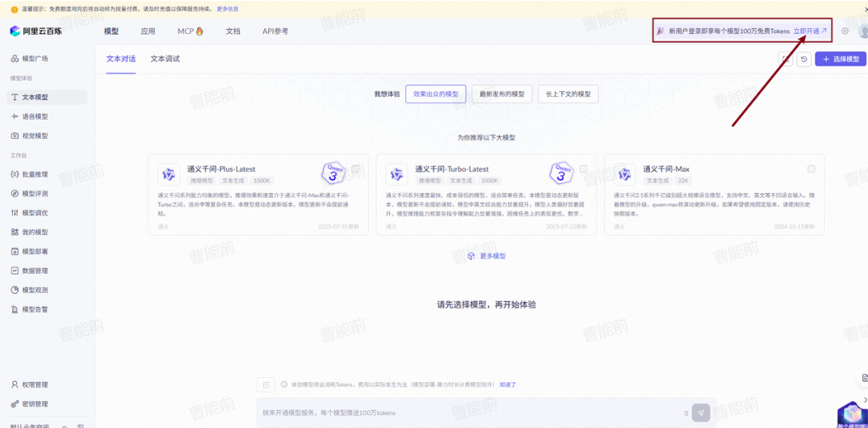Screen dimensions: 868x428
Task: Click the 2024-10-15更新 date text
Action: pyautogui.click(x=795, y=227)
